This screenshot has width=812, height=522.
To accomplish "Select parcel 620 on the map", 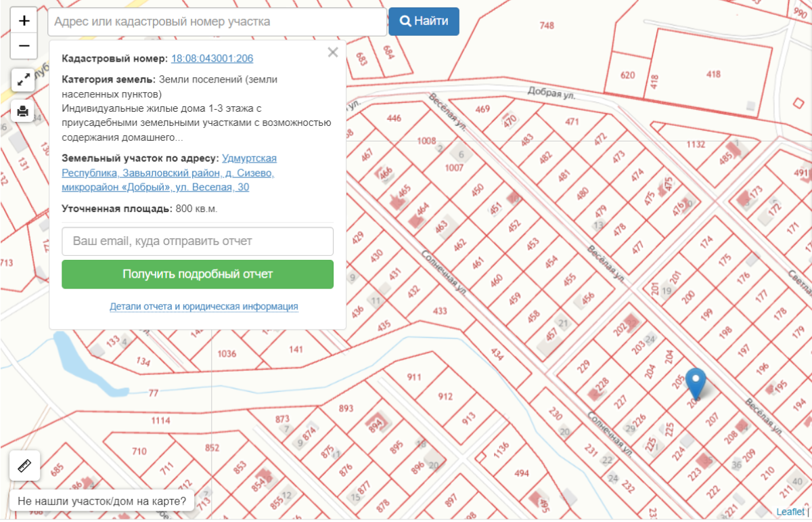I will pyautogui.click(x=627, y=75).
